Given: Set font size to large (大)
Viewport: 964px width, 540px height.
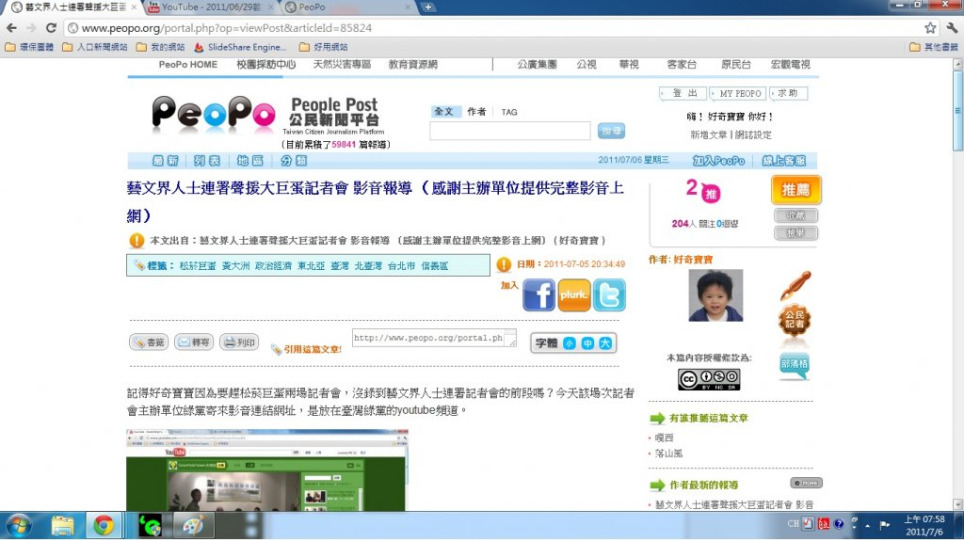Looking at the screenshot, I should (603, 343).
